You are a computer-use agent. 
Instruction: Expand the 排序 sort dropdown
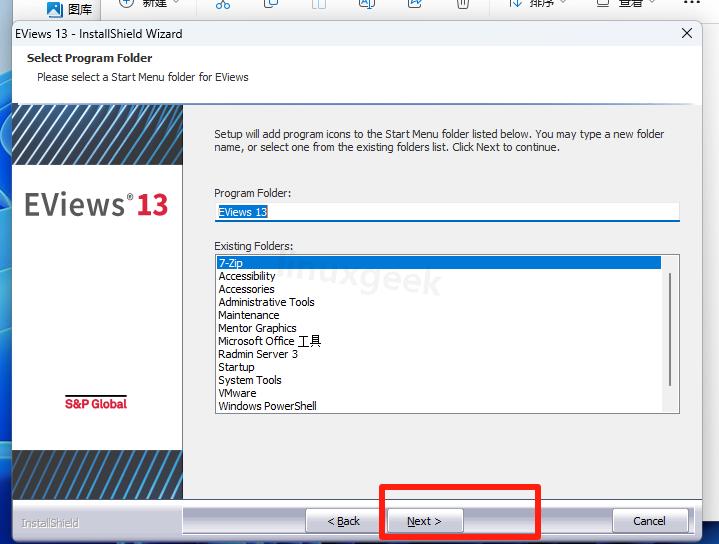click(540, 5)
